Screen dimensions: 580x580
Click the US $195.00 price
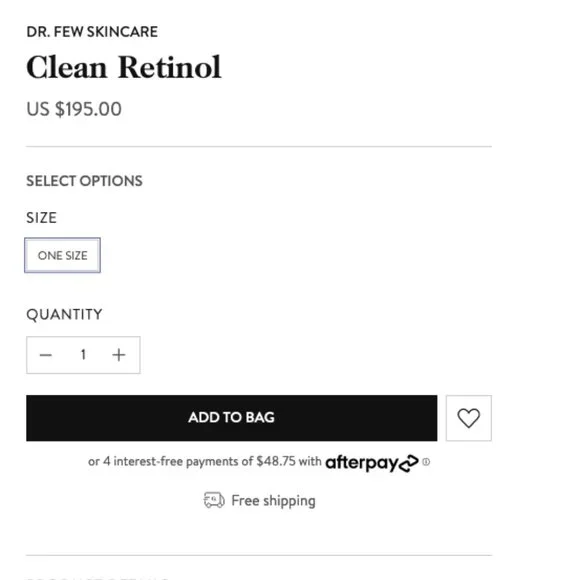click(x=74, y=109)
